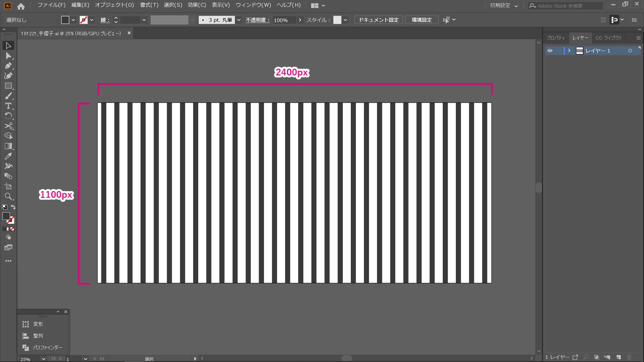
Task: Select the Zoom tool
Action: coord(8,196)
